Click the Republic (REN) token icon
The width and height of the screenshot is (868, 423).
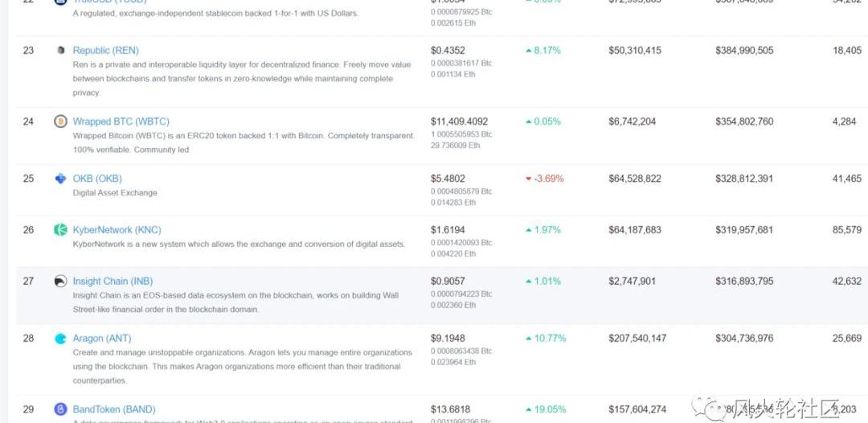60,50
